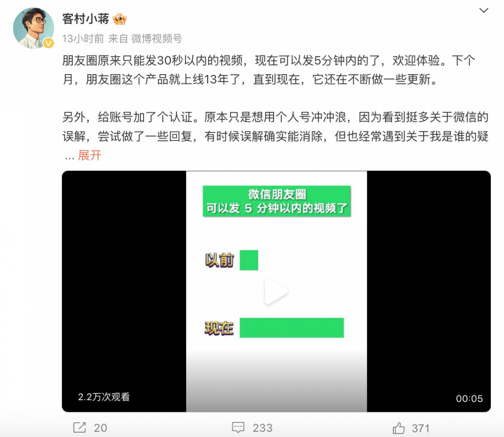Click the repost count 20
Image resolution: width=504 pixels, height=437 pixels.
(x=100, y=428)
